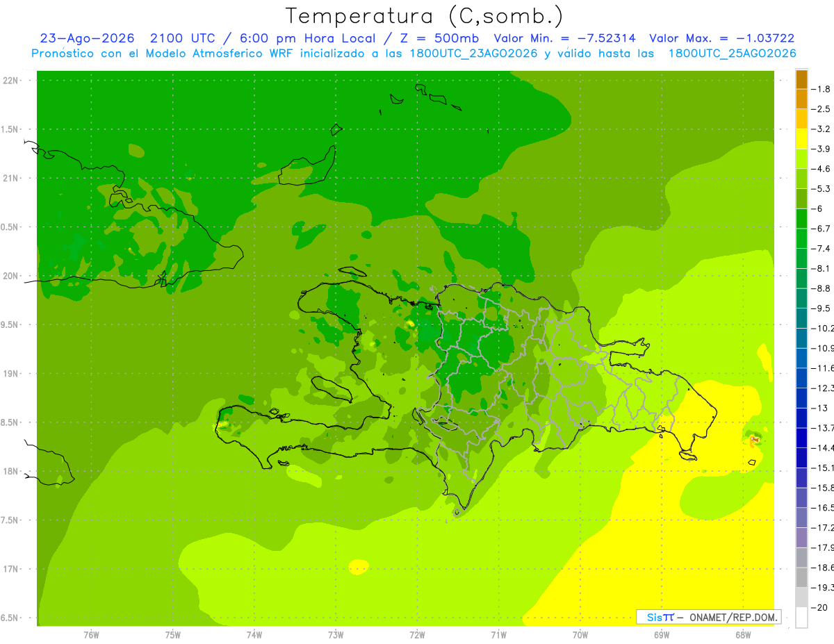The width and height of the screenshot is (834, 644).
Task: Click the "69W" longitude axis label
Action: click(662, 634)
